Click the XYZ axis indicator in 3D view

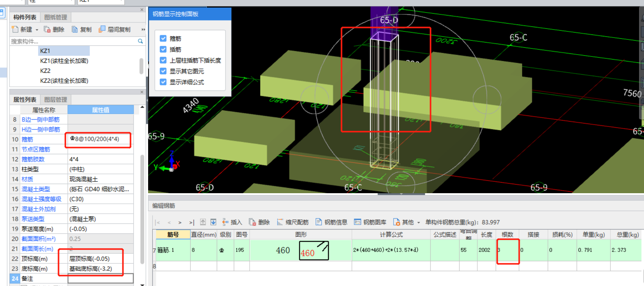click(168, 162)
